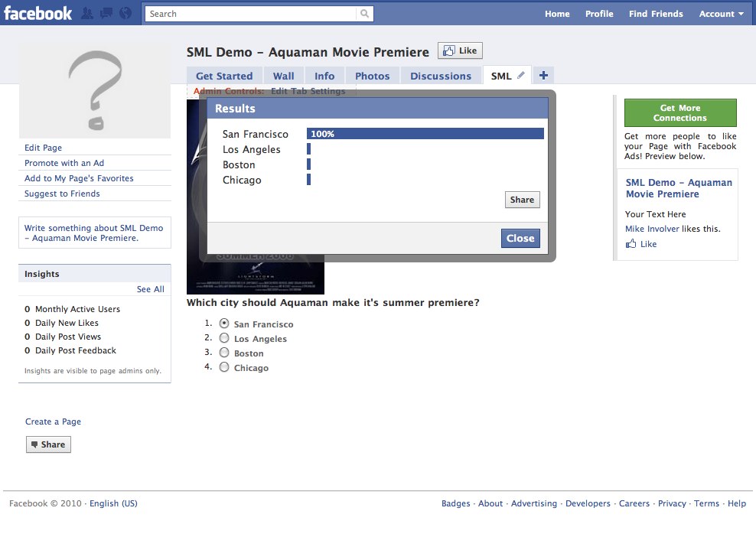Image resolution: width=756 pixels, height=537 pixels.
Task: Open the notifications globe icon
Action: (125, 13)
